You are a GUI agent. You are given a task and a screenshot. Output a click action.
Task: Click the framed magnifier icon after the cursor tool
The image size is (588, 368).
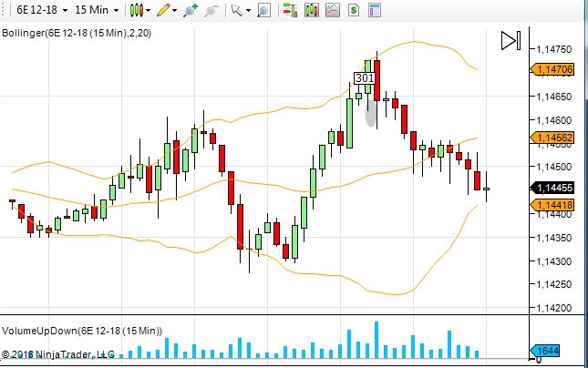click(263, 11)
